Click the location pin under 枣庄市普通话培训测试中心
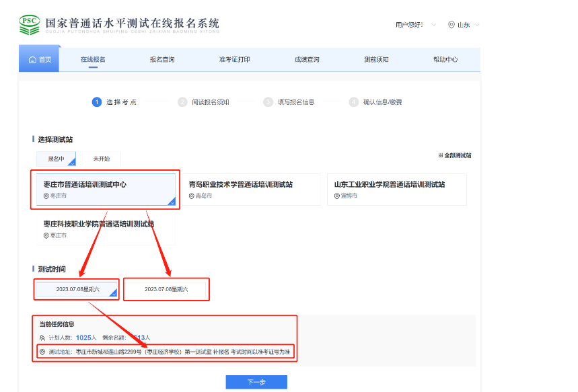This screenshot has width=578, height=392. 46,196
